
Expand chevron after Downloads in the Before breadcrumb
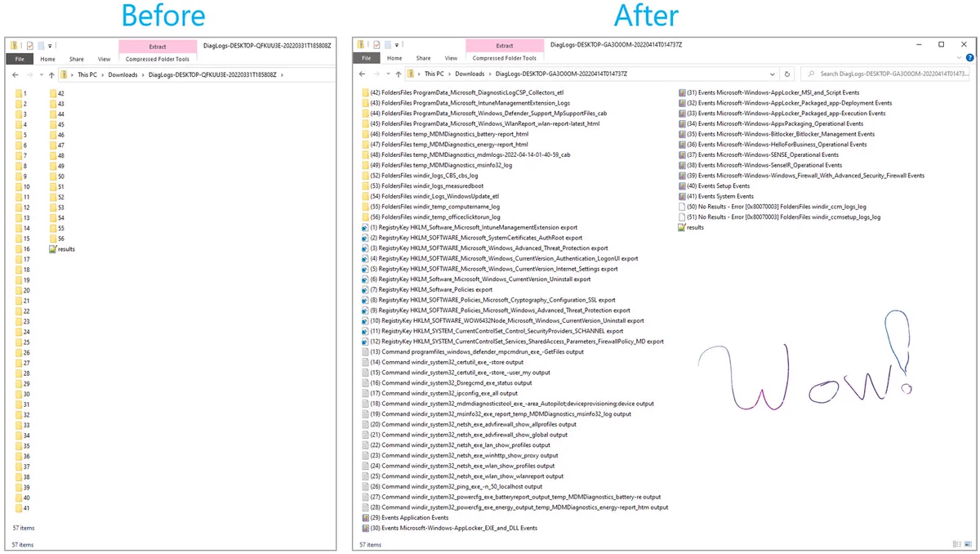pos(143,74)
